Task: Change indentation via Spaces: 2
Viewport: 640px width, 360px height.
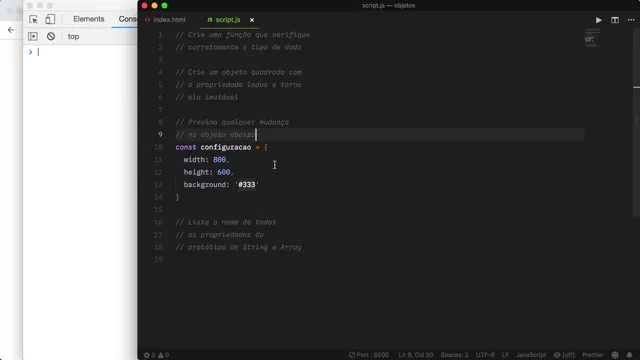Action: point(454,355)
